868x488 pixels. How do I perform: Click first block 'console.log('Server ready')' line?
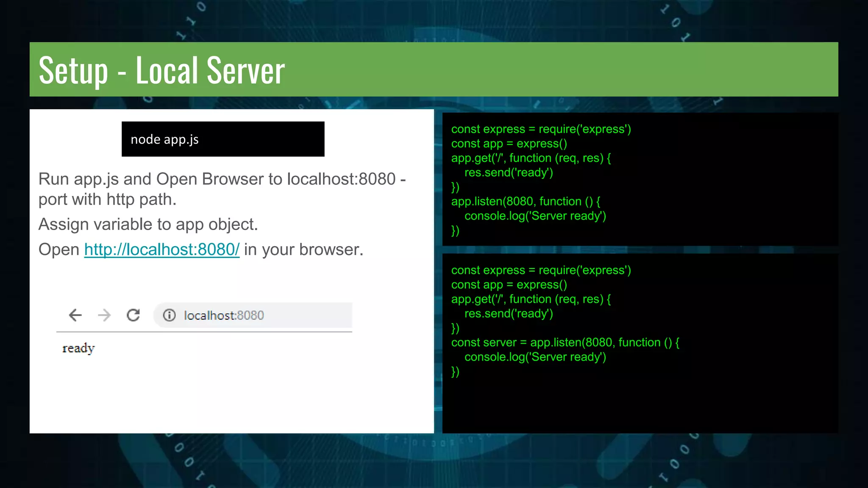tap(535, 216)
